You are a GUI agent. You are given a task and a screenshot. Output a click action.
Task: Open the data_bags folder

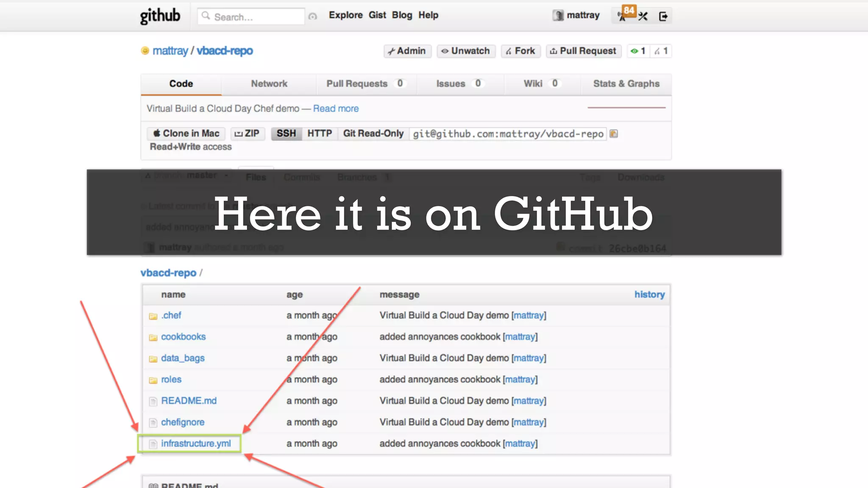point(183,358)
